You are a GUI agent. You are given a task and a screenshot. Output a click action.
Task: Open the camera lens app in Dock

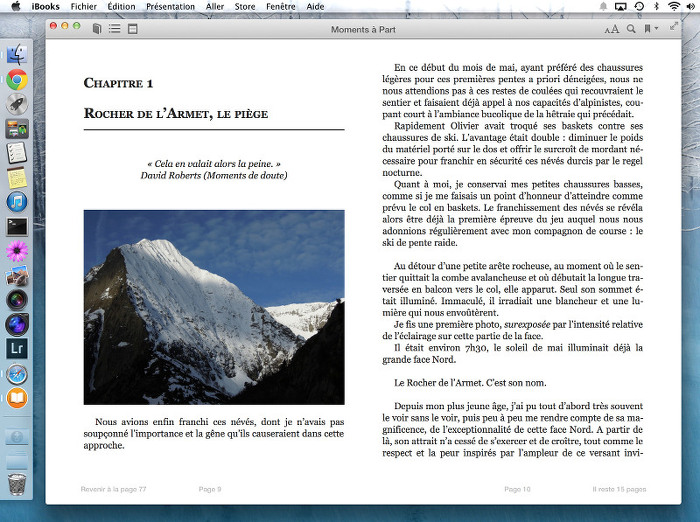[x=17, y=300]
